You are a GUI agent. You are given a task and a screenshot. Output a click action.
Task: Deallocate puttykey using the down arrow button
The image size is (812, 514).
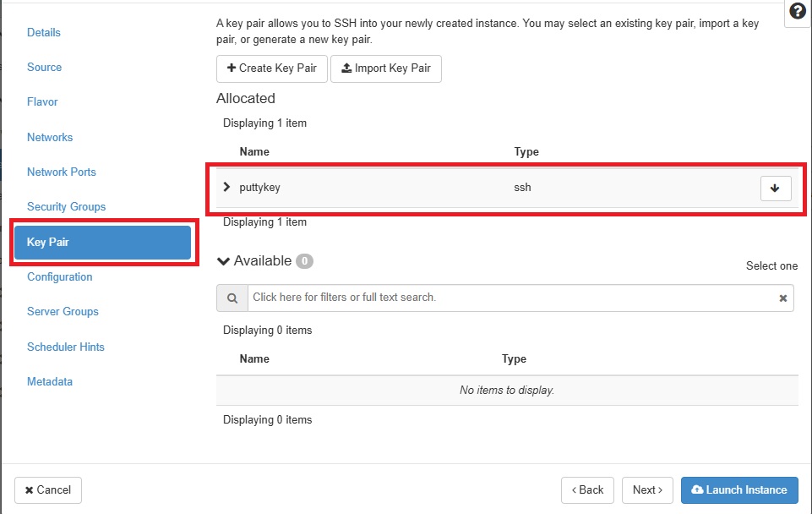(775, 188)
